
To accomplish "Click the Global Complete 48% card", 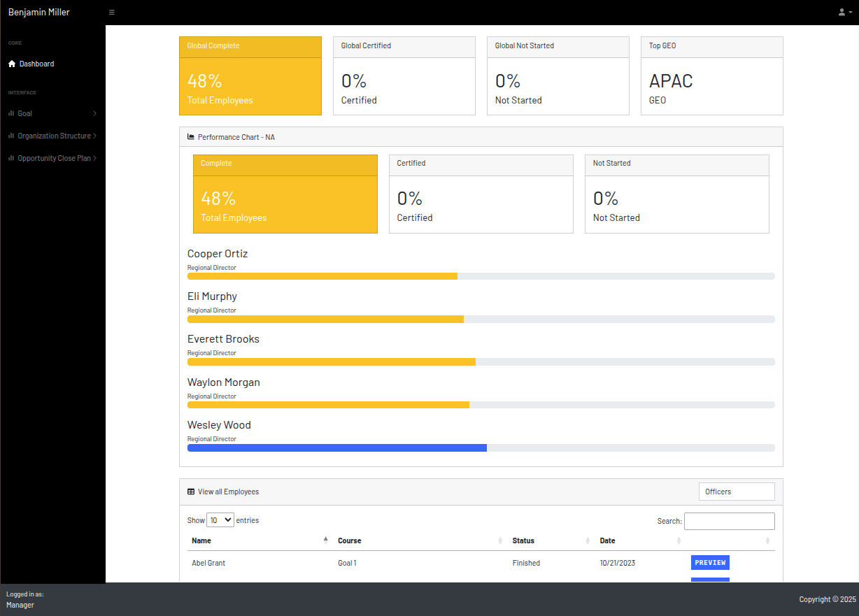I will pos(250,76).
